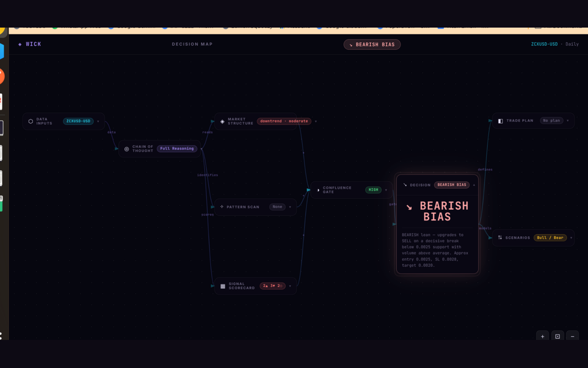Click the Signal Scorecard count badge
Viewport: 588px width, 368px height.
click(x=272, y=286)
